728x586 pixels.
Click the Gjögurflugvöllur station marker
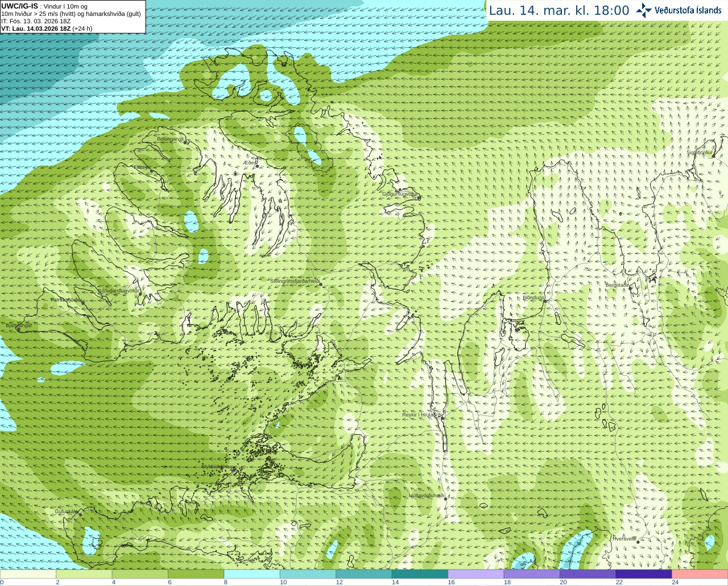pos(419,197)
